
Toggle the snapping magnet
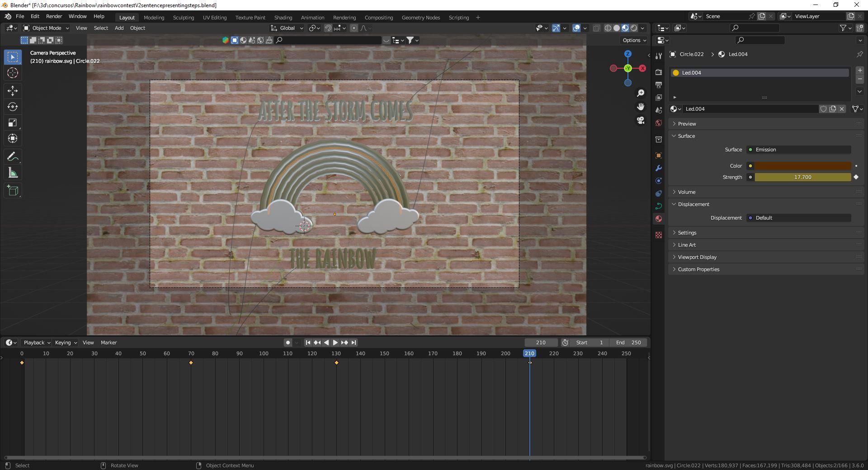click(329, 28)
